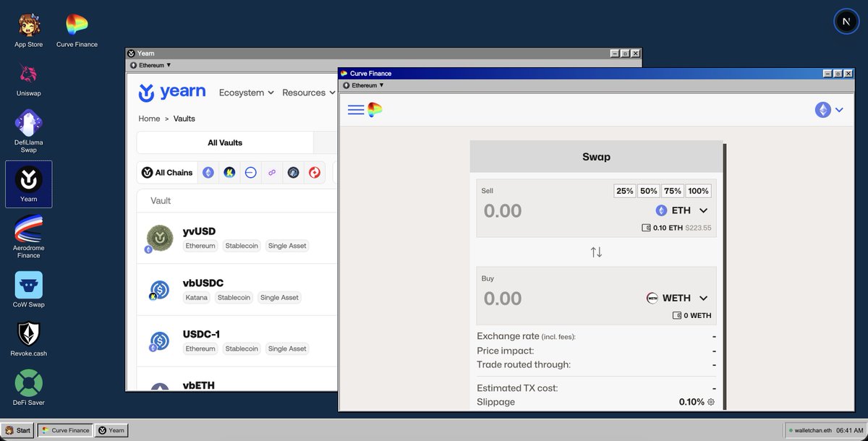Open the DeFi Saver desktop icon

(29, 388)
